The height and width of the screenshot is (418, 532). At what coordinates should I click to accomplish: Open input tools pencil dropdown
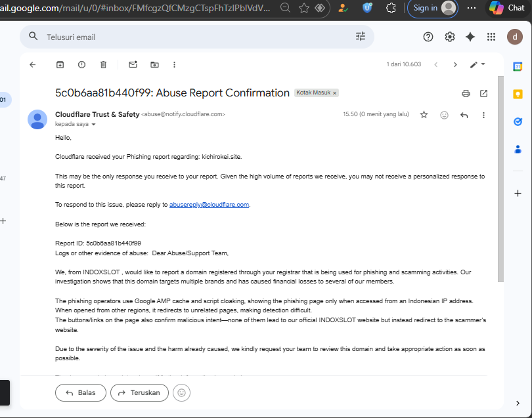(477, 64)
